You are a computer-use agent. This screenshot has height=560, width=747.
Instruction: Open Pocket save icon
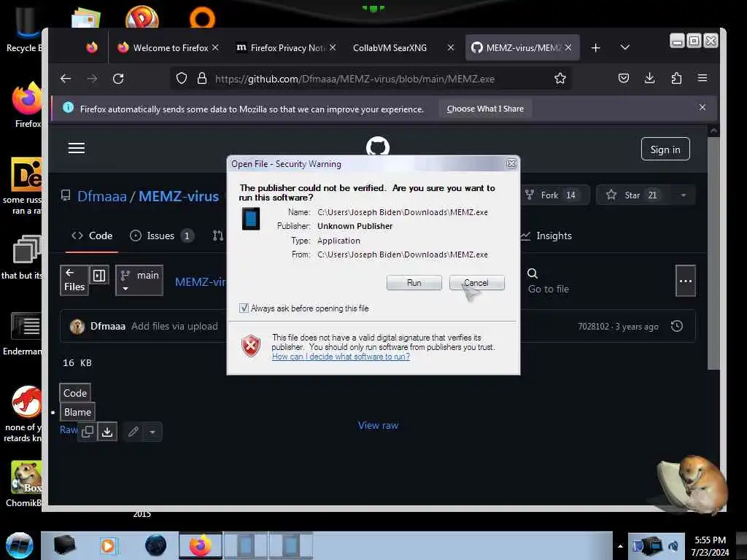click(624, 78)
